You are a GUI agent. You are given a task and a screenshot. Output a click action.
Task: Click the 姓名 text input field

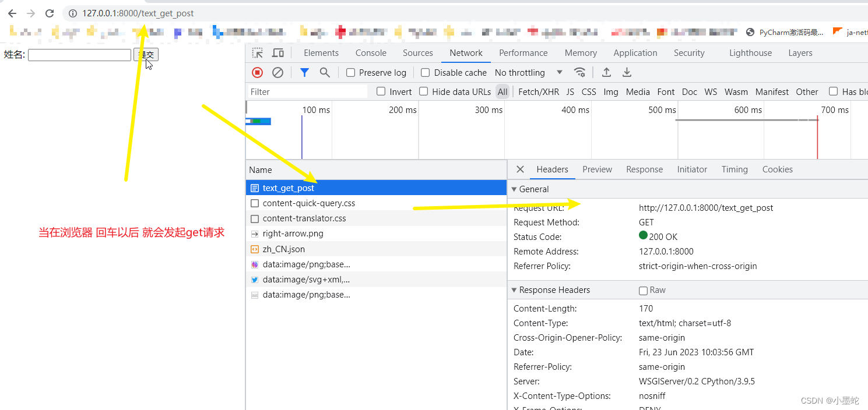coord(79,55)
